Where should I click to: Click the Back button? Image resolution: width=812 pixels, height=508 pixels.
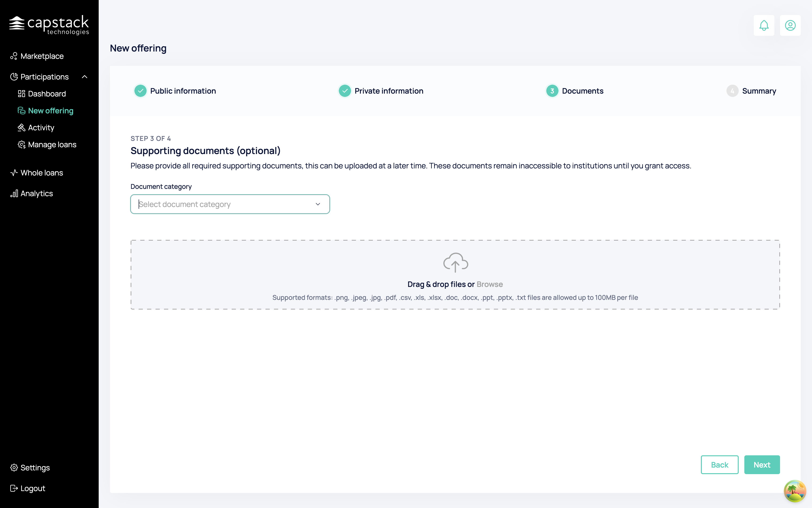point(719,465)
